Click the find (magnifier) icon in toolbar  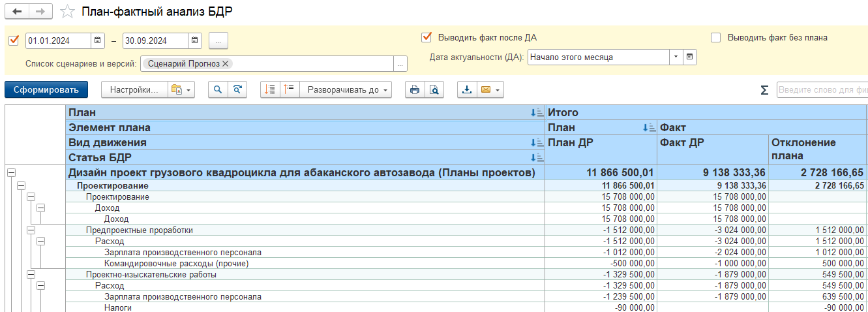point(218,90)
